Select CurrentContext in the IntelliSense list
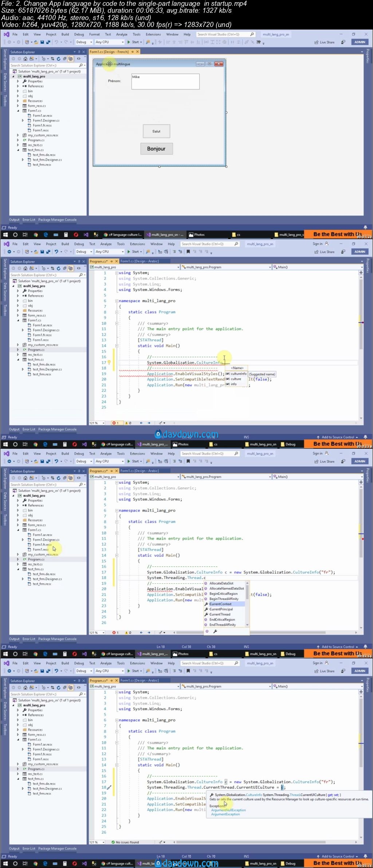This screenshot has width=373, height=868. [x=224, y=604]
